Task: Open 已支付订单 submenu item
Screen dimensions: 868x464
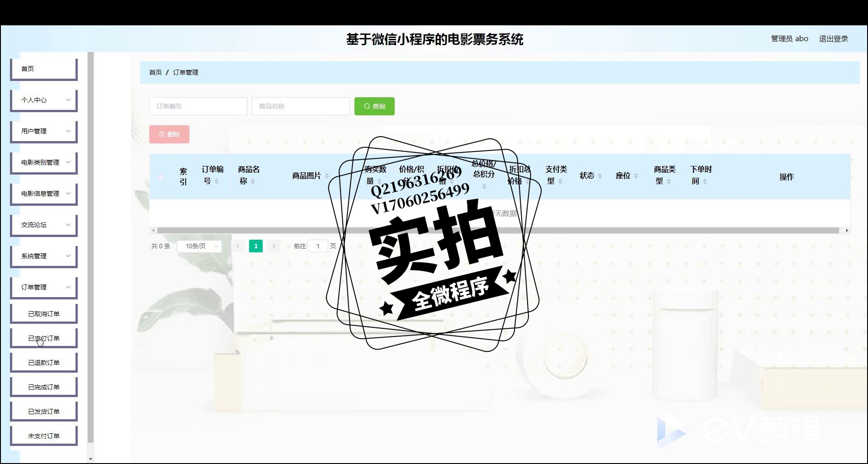Action: pos(44,338)
